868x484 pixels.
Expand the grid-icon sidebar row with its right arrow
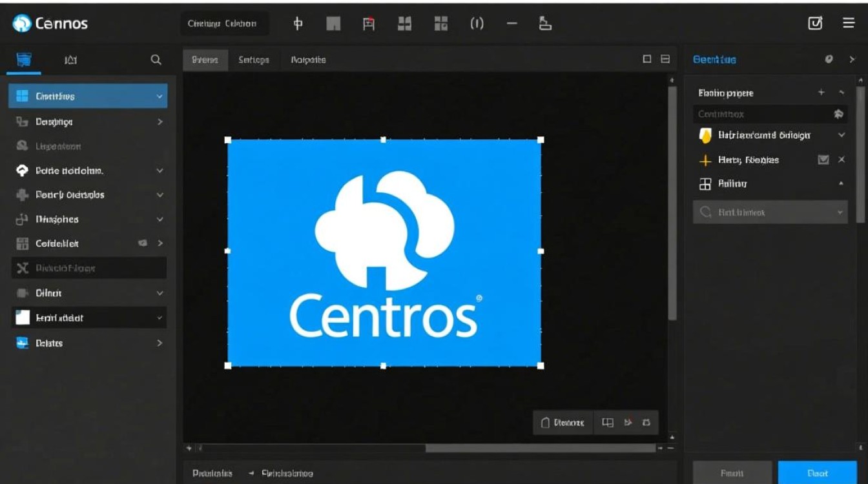(160, 243)
